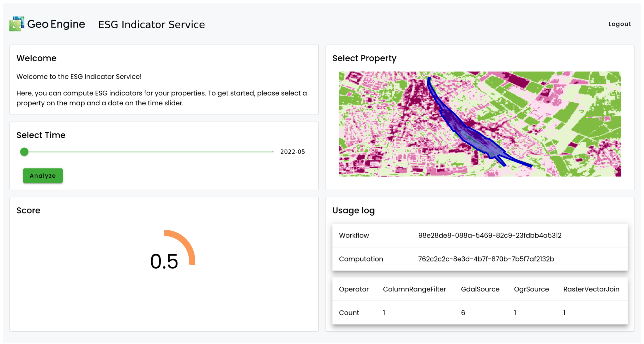Log out using the Logout link
Viewport: 644px width, 344px height.
click(619, 24)
